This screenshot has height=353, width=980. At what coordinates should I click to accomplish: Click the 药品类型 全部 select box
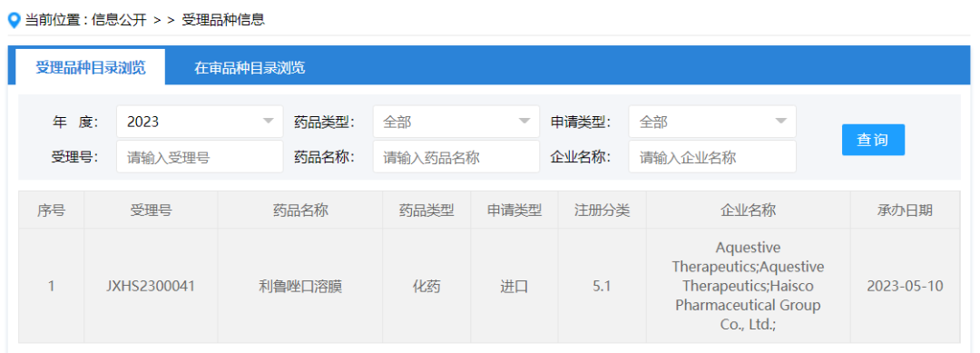(456, 122)
